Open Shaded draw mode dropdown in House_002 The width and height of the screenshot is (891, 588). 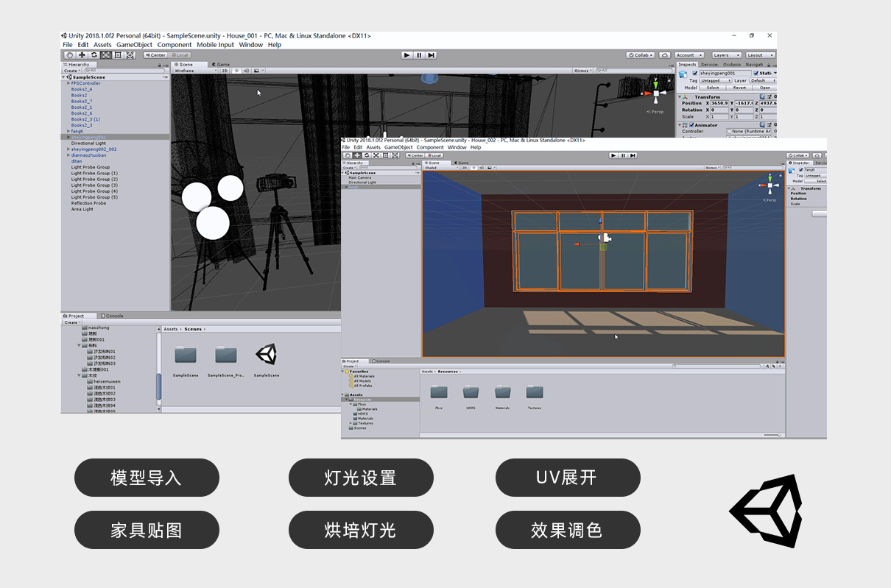(442, 168)
